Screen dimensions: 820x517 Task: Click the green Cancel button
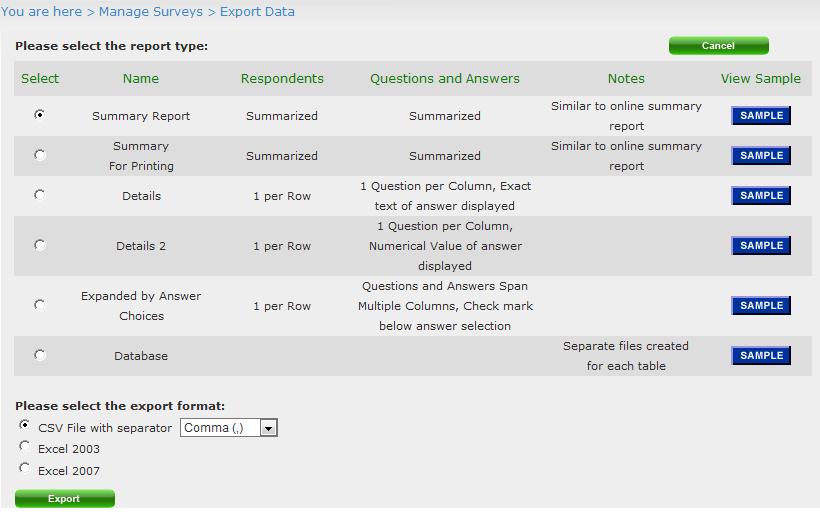719,45
